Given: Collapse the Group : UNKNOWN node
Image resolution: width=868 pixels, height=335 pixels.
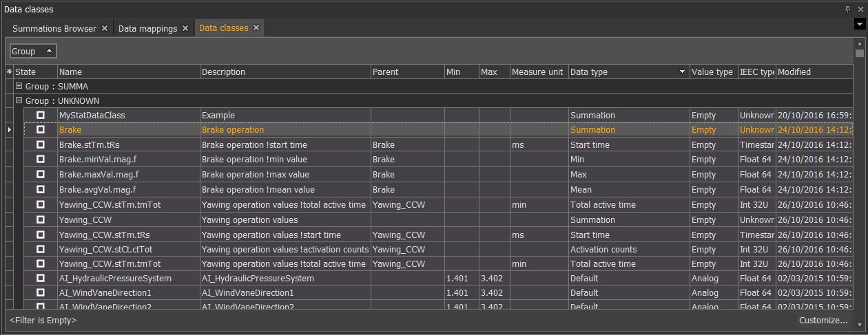Looking at the screenshot, I should pyautogui.click(x=19, y=101).
